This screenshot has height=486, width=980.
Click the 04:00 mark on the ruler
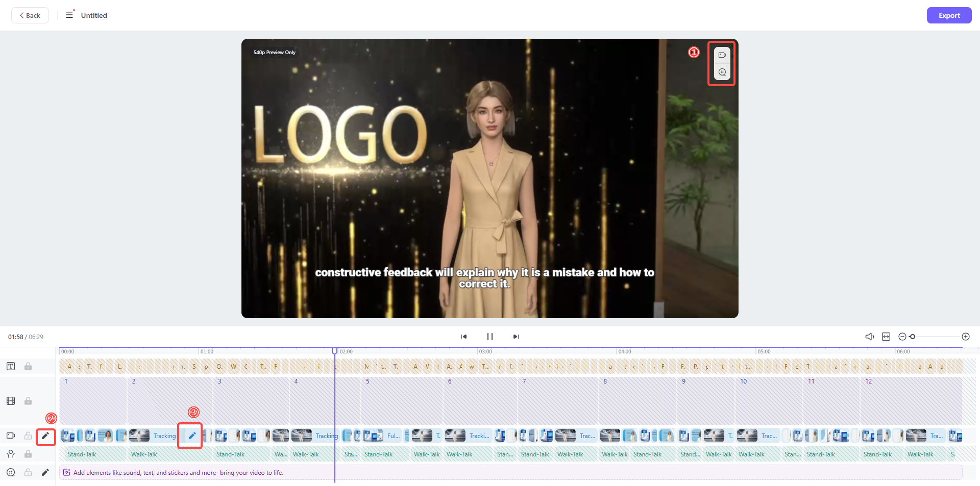(625, 351)
